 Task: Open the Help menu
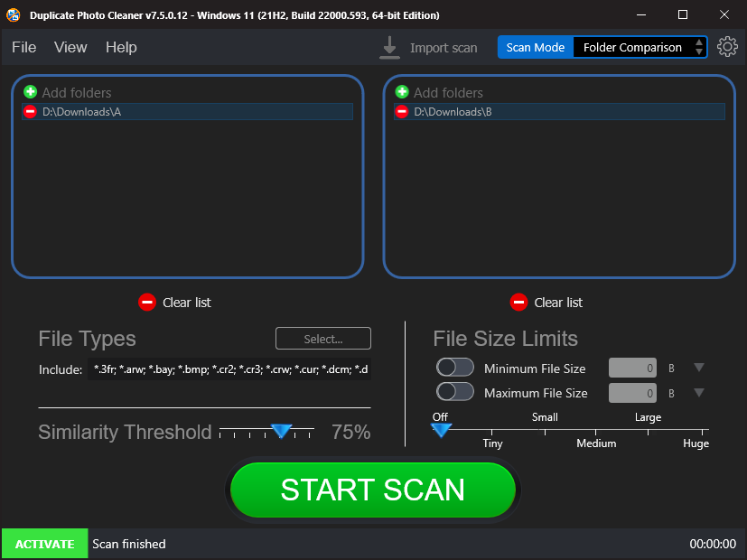click(121, 47)
